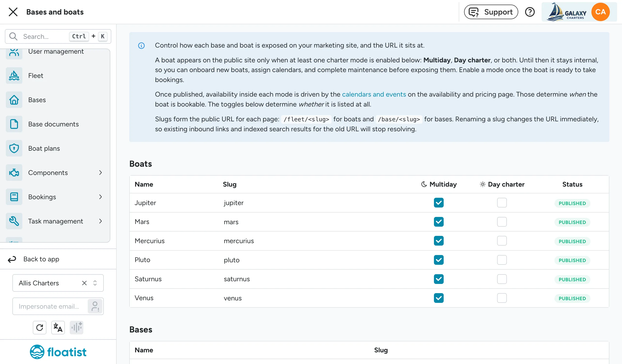Click the Components engine icon
The width and height of the screenshot is (622, 364).
click(x=14, y=173)
